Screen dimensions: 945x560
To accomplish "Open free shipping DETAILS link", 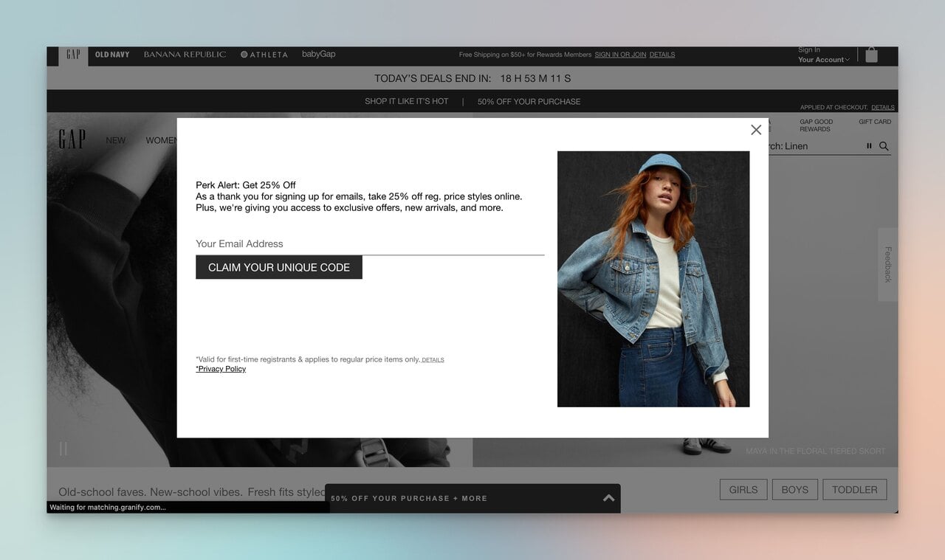I will pyautogui.click(x=662, y=55).
